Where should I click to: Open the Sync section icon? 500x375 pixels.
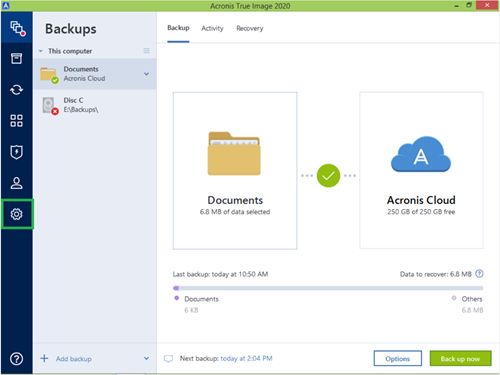coord(16,89)
